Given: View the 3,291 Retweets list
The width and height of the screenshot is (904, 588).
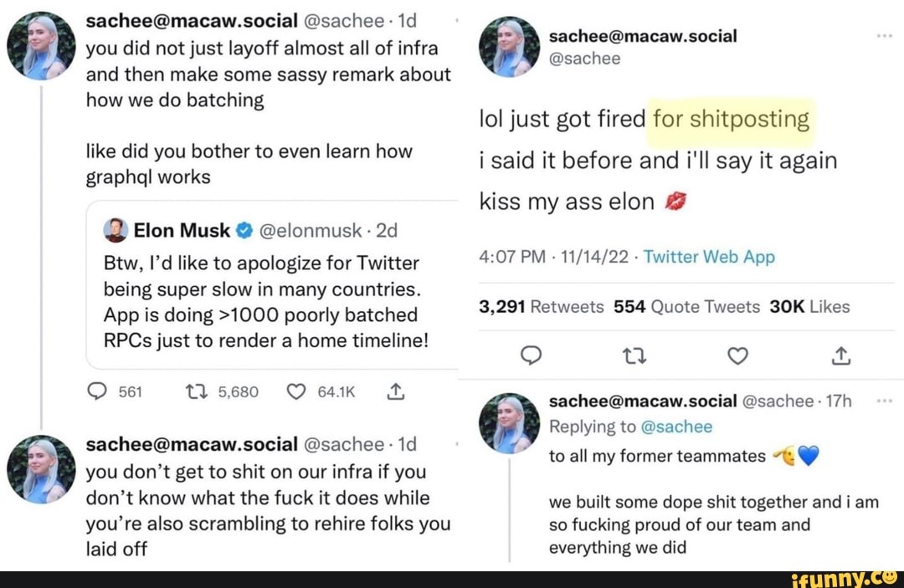Looking at the screenshot, I should click(541, 307).
